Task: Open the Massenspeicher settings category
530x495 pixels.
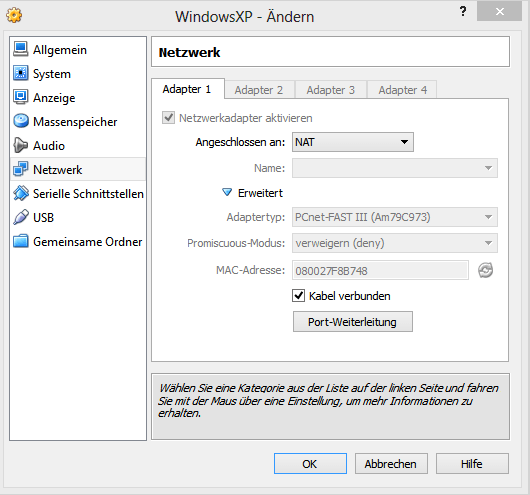Action: coord(78,121)
